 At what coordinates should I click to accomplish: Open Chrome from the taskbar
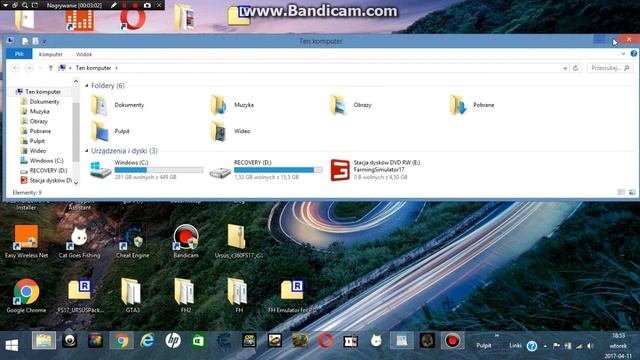click(x=121, y=340)
